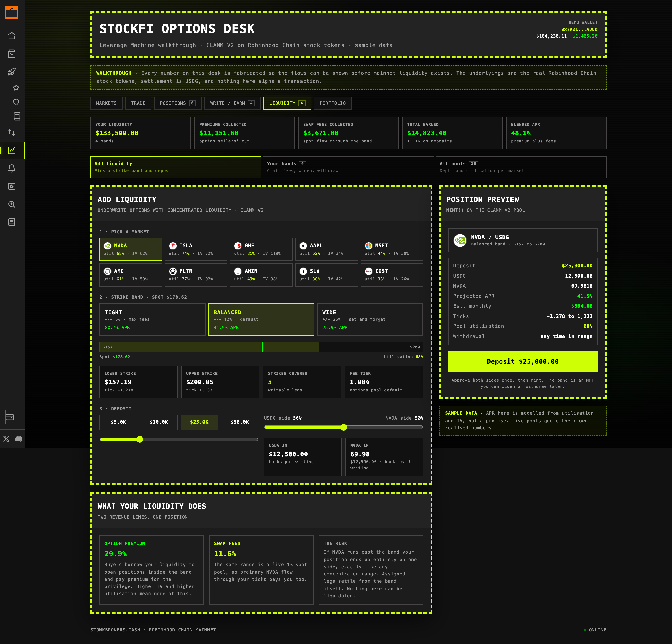The width and height of the screenshot is (672, 644).
Task: Click the SWAP FEES 11.6% card
Action: [x=261, y=570]
